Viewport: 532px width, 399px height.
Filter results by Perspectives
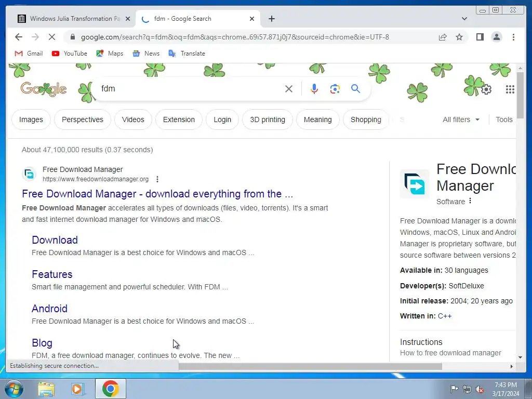[83, 119]
